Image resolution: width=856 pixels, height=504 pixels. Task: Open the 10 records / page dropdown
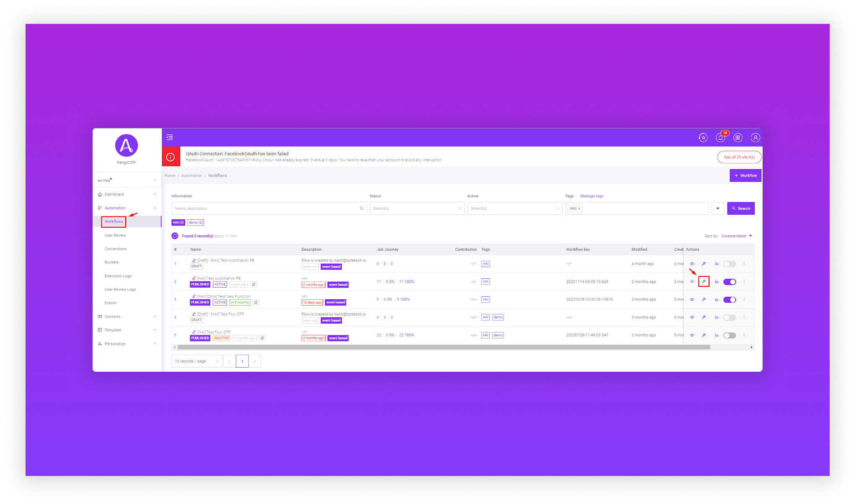click(x=196, y=361)
